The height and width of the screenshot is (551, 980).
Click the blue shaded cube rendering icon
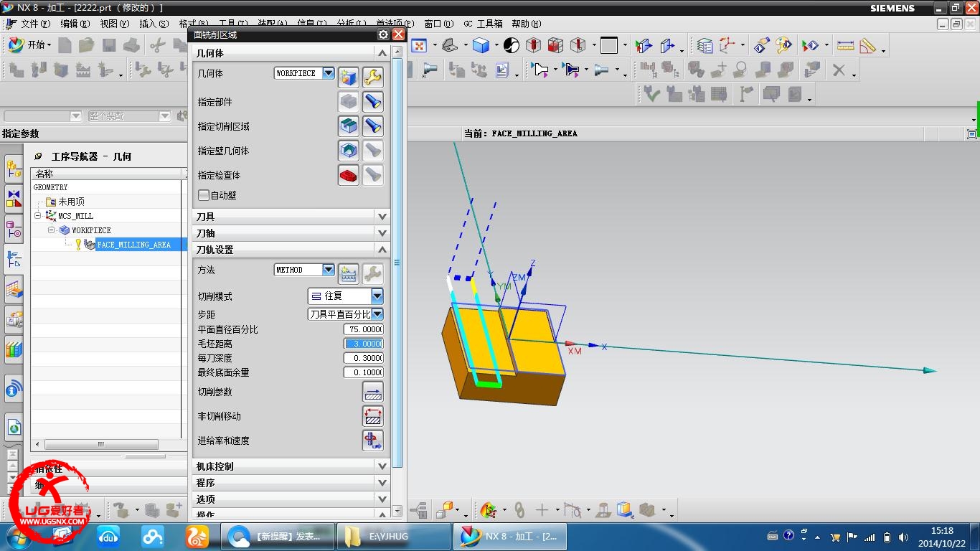(481, 46)
